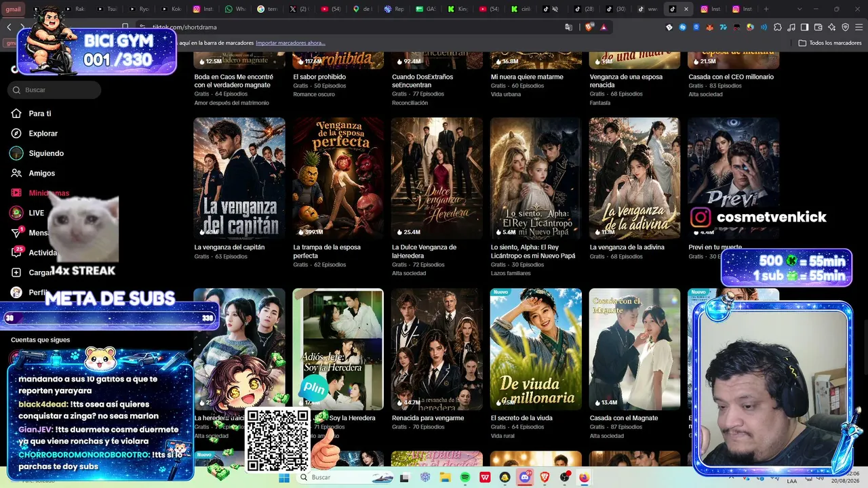The width and height of the screenshot is (868, 488).
Task: Click the Cargar upload plus icon
Action: tap(16, 272)
